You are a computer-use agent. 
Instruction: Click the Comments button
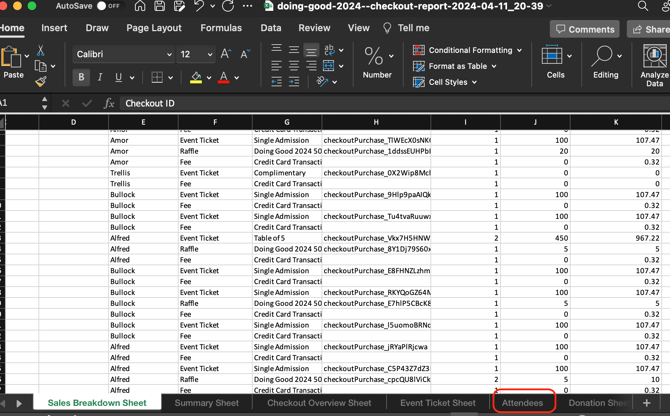click(586, 29)
